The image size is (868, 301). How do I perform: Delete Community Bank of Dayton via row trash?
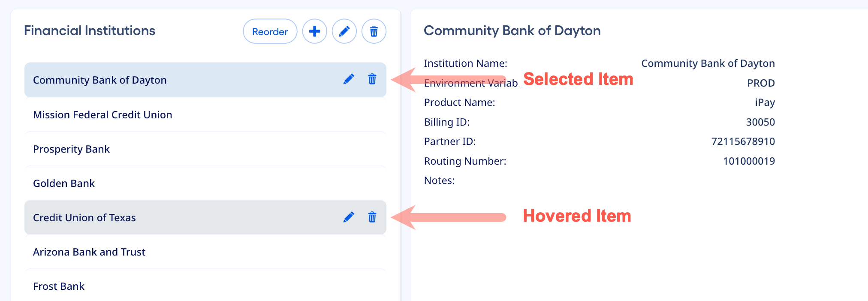(x=372, y=79)
